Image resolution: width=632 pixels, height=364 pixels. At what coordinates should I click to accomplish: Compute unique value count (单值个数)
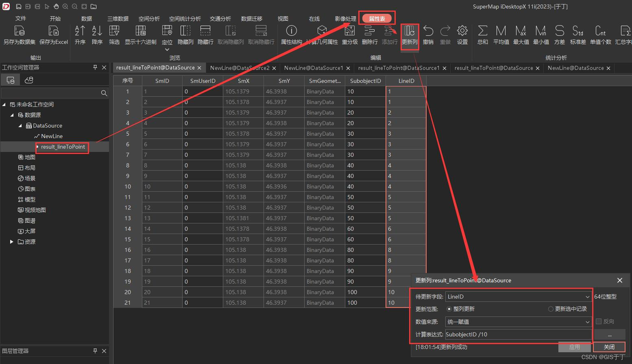[601, 31]
